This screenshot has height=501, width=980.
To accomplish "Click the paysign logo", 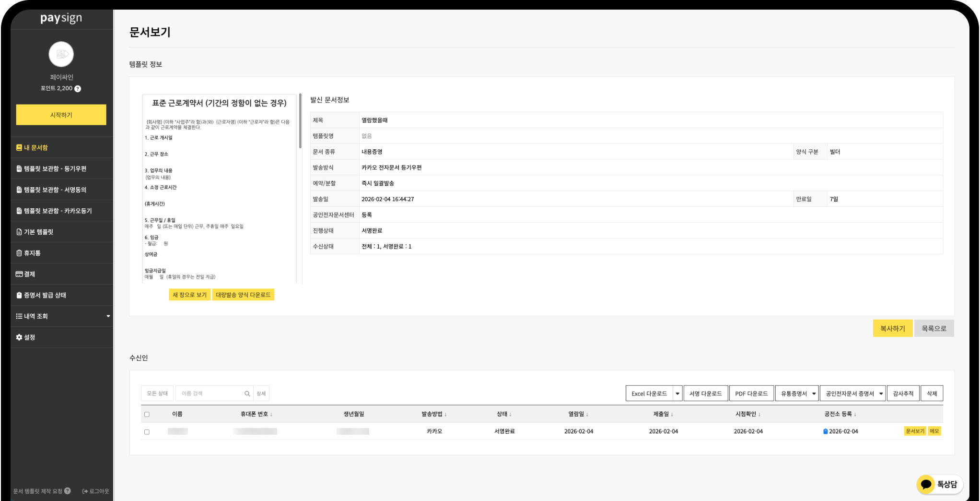I will (x=61, y=18).
